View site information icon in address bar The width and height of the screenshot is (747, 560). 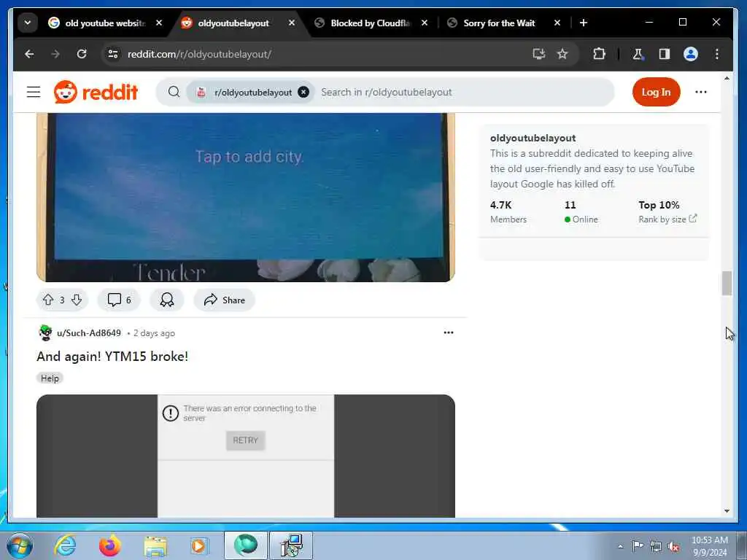(x=113, y=54)
